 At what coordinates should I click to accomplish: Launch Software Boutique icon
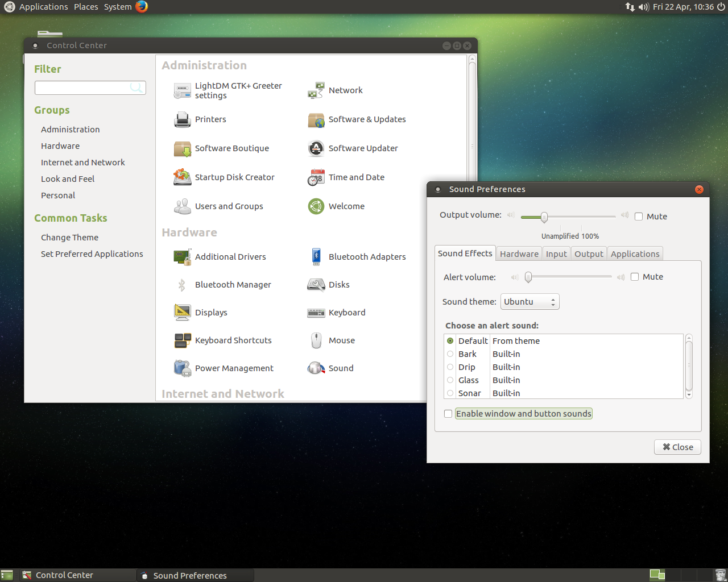coord(183,148)
